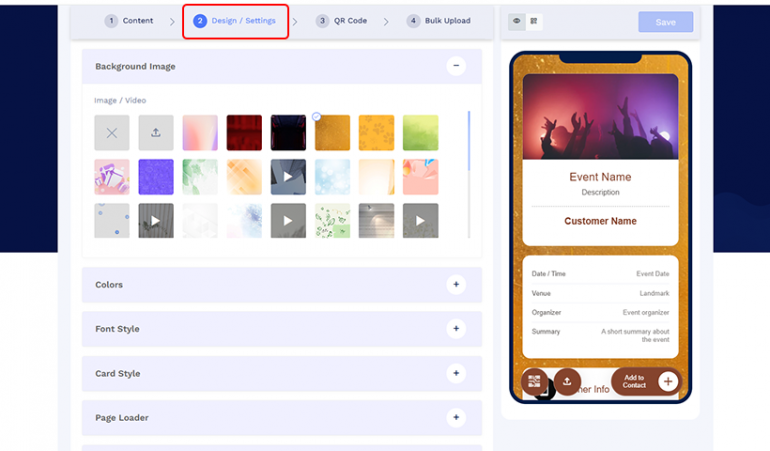Switch to QR code preview icon beside eye
Screen dimensions: 770x451
534,21
